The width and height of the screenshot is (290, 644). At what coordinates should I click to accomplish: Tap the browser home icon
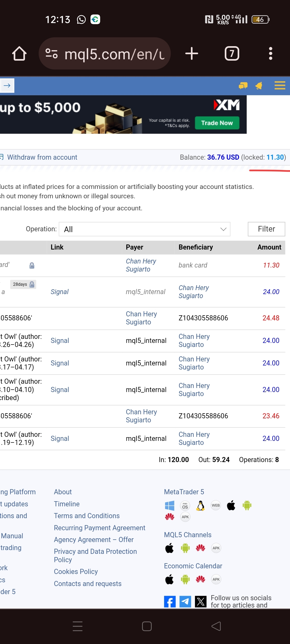[x=19, y=53]
